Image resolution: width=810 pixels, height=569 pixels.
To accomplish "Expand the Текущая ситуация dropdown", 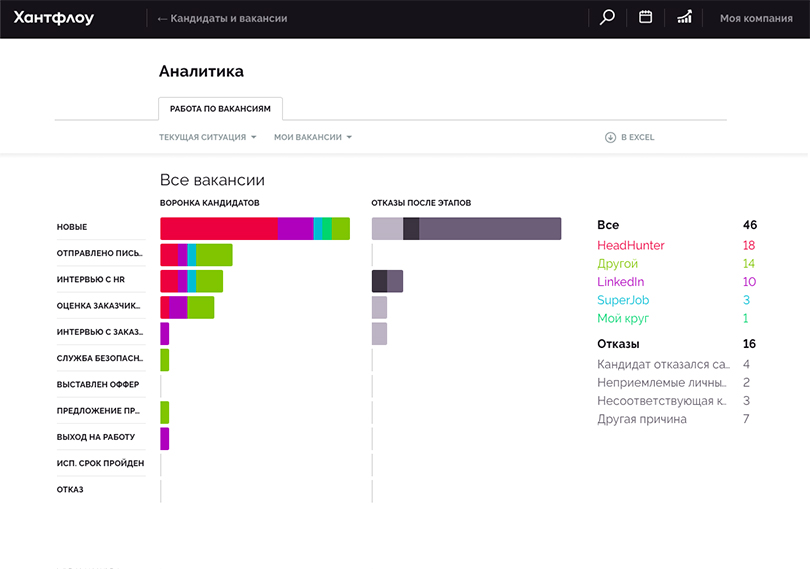I will (x=208, y=137).
